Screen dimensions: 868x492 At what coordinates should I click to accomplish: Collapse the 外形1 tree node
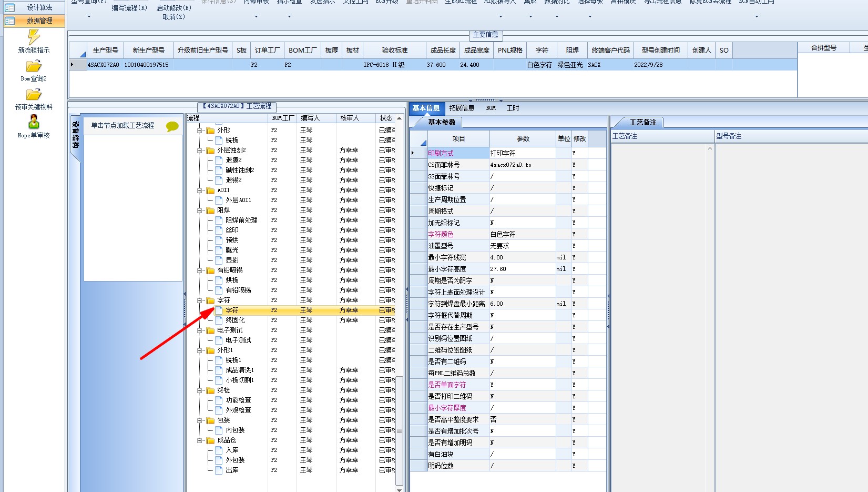tap(200, 350)
